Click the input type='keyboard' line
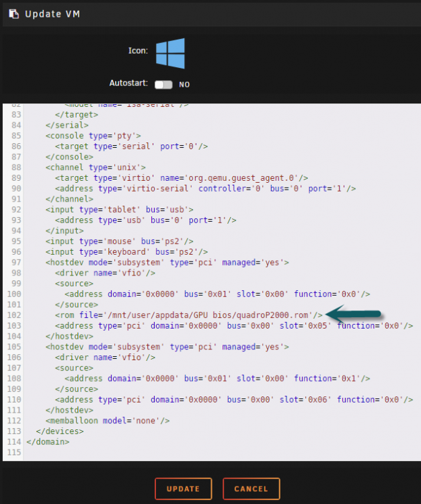Viewport: 421px width, 504px height. (126, 252)
